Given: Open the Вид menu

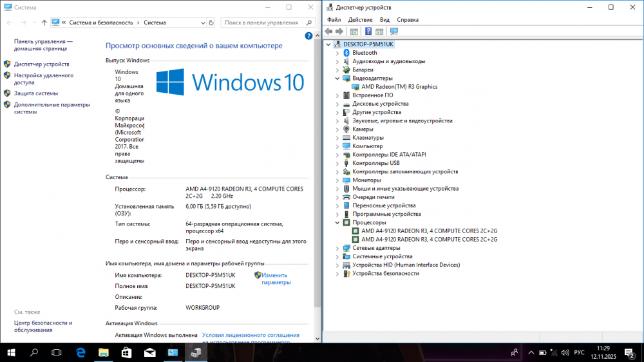Looking at the screenshot, I should (x=384, y=20).
